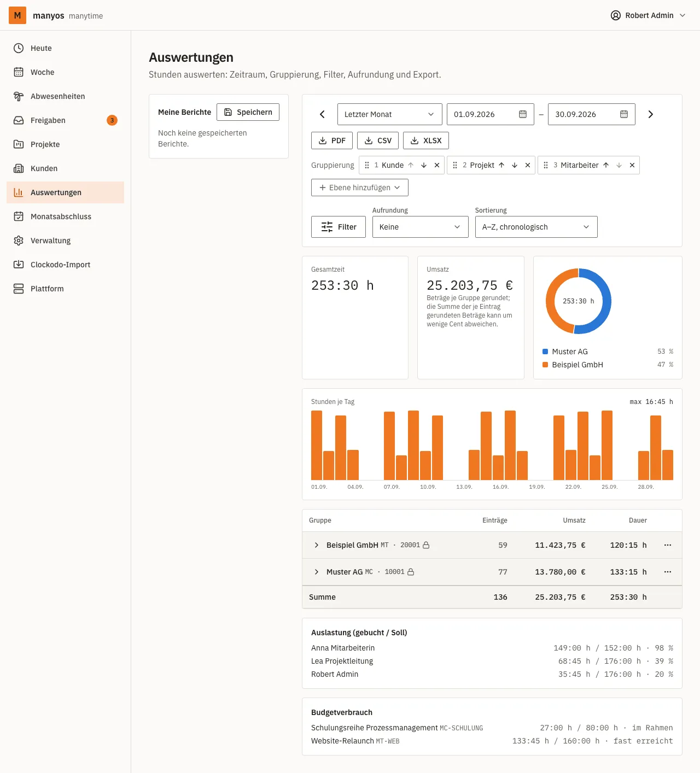
Task: Open calendar picker for start date 01.09.2026
Action: click(523, 114)
